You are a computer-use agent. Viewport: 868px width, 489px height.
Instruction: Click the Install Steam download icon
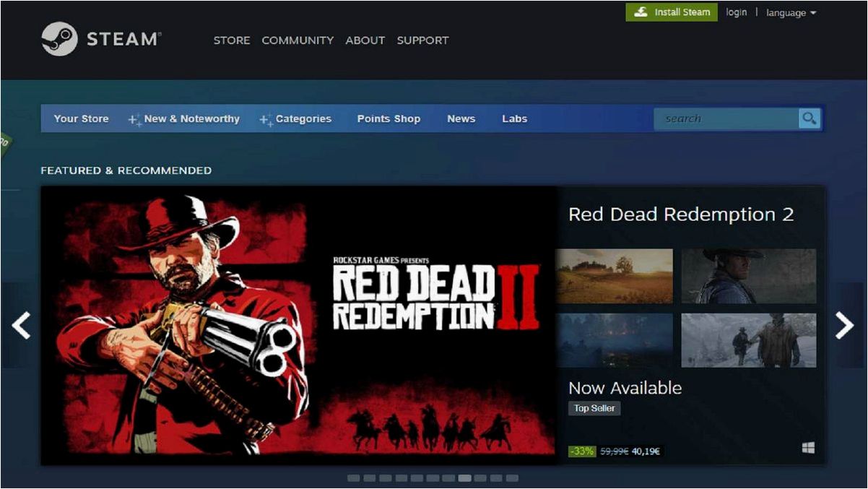pyautogui.click(x=641, y=12)
